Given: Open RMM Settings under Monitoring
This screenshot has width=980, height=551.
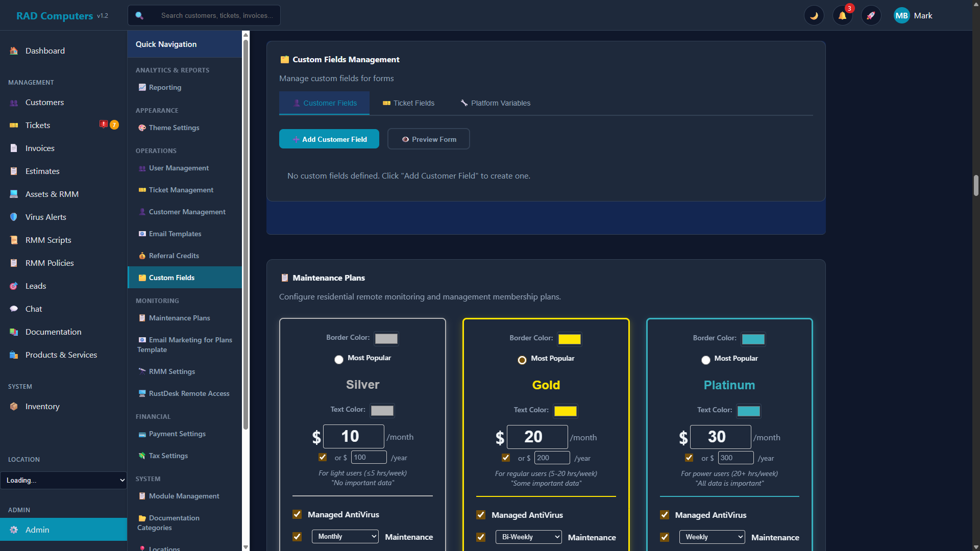Looking at the screenshot, I should point(171,371).
